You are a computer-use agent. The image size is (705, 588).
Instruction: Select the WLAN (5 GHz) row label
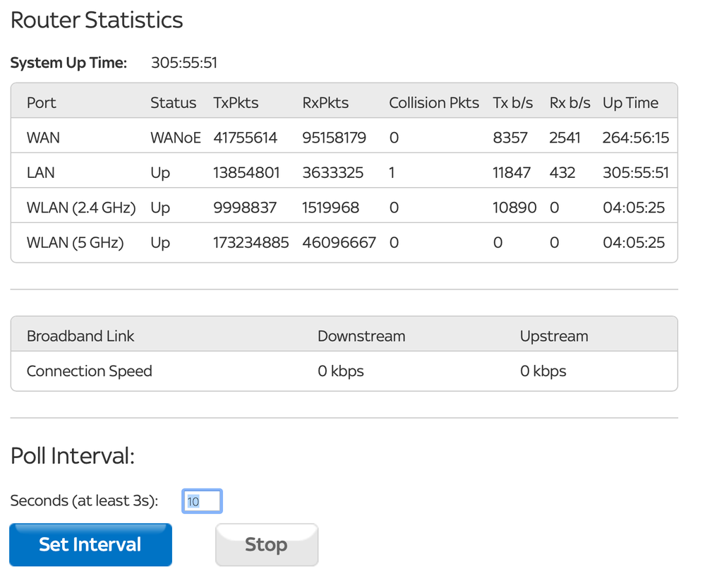75,243
